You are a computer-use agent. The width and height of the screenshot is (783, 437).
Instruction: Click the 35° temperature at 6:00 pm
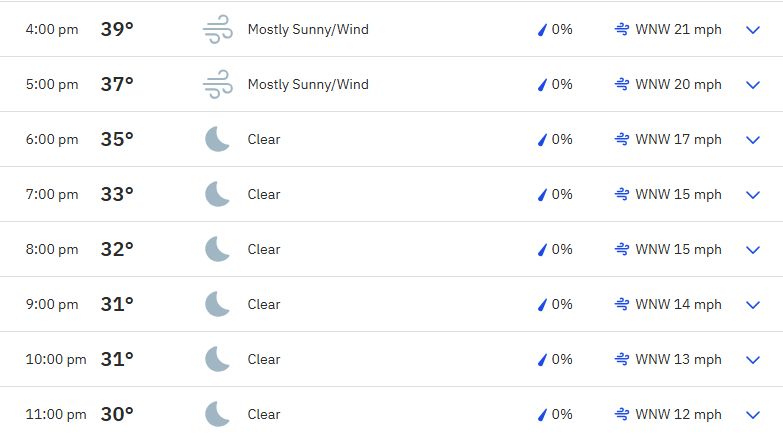point(117,139)
